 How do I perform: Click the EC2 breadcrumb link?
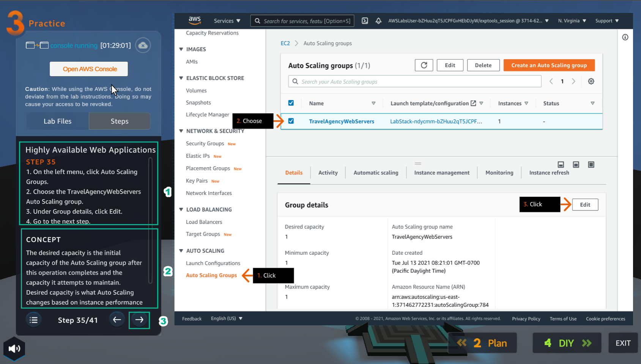(x=285, y=43)
